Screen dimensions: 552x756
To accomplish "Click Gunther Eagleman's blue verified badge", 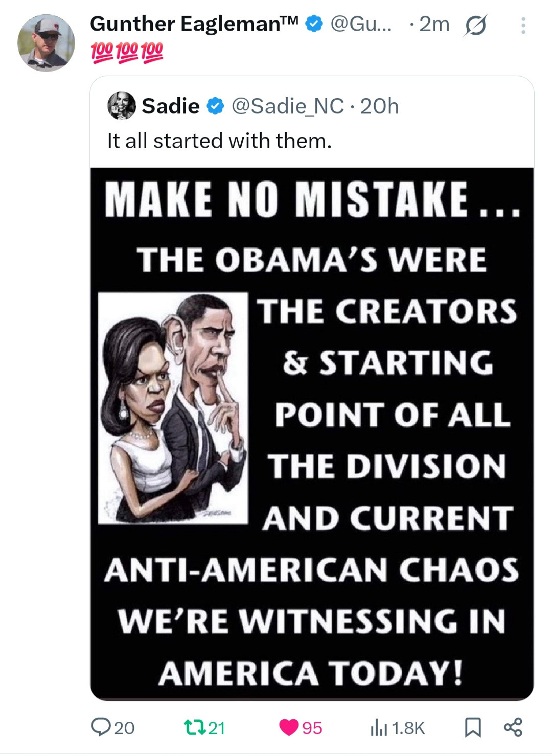I will click(x=313, y=24).
